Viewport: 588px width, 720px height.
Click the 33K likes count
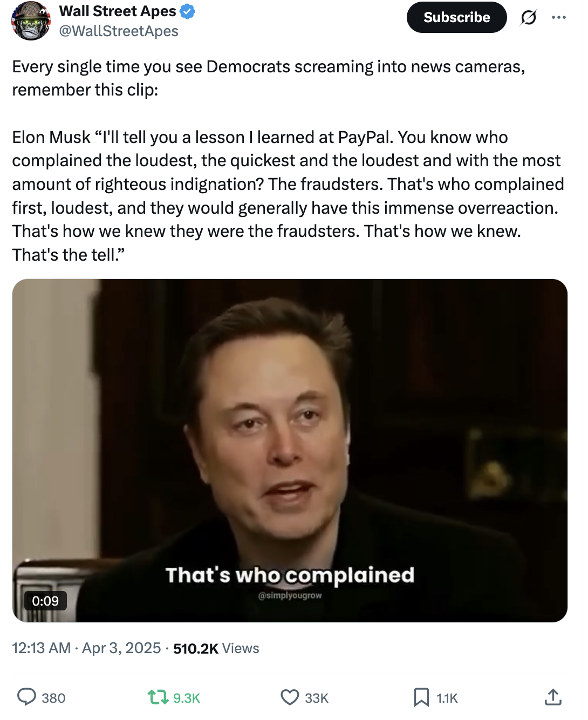[317, 698]
